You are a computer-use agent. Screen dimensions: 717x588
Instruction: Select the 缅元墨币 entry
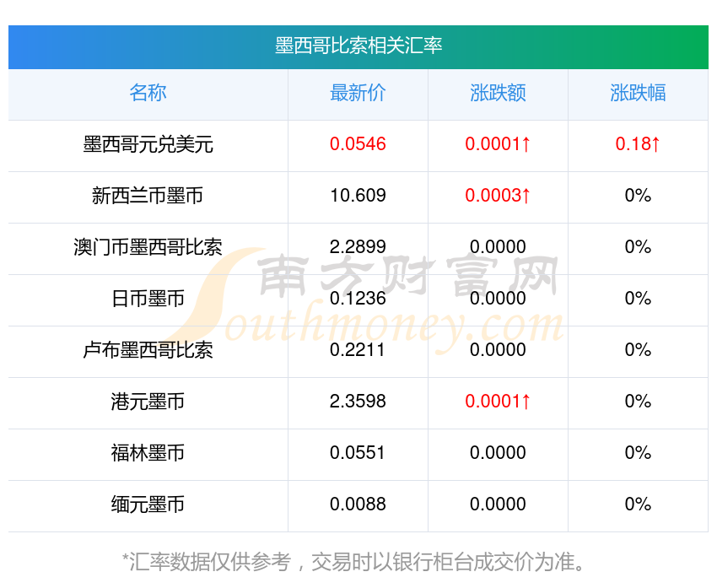coord(148,504)
